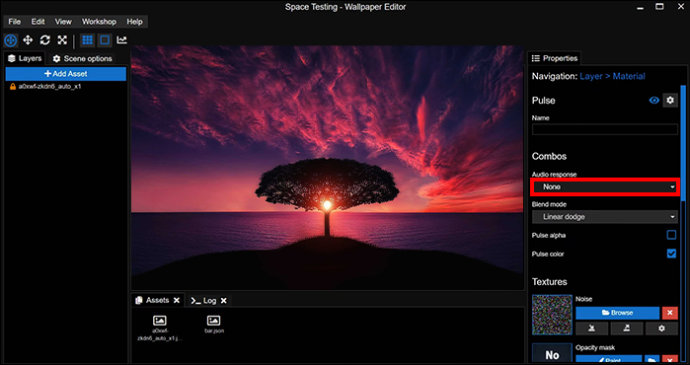
Task: Click the Noise texture thumbnail
Action: point(552,315)
